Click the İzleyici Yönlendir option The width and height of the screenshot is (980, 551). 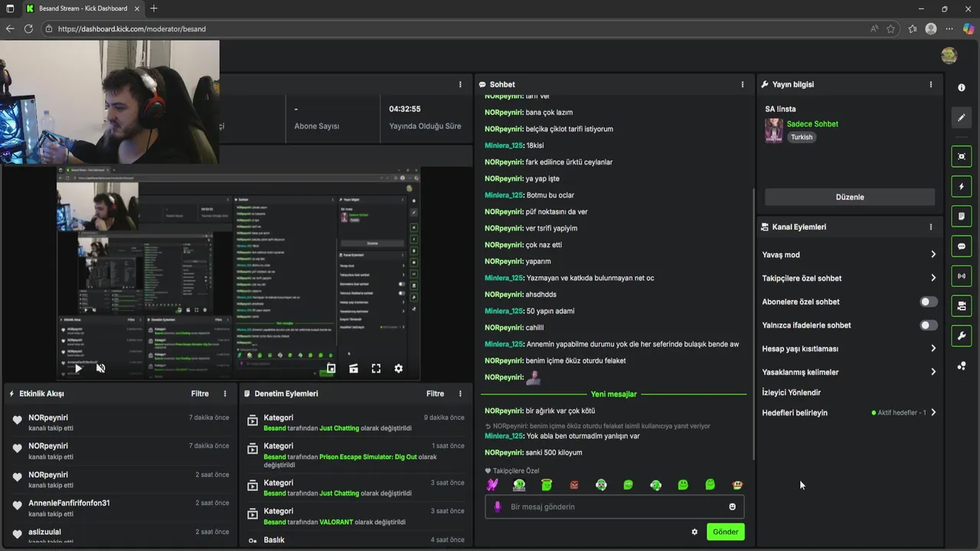click(791, 393)
